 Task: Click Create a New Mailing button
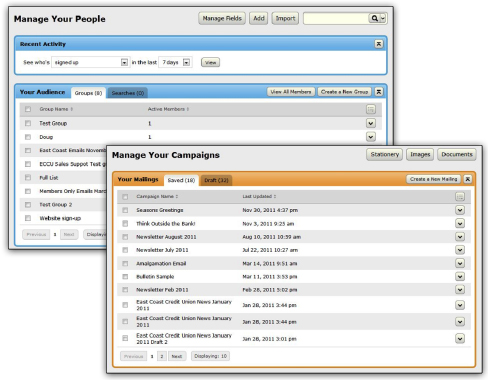point(433,179)
